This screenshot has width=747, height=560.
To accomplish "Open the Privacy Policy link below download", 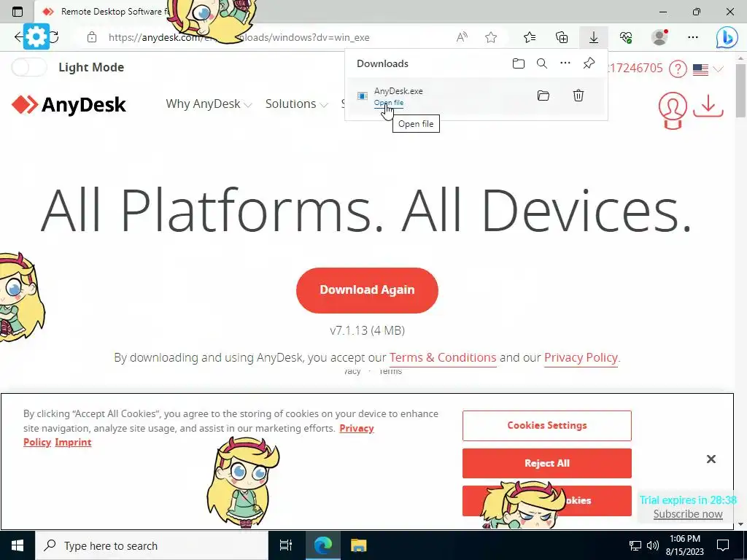I will point(581,357).
